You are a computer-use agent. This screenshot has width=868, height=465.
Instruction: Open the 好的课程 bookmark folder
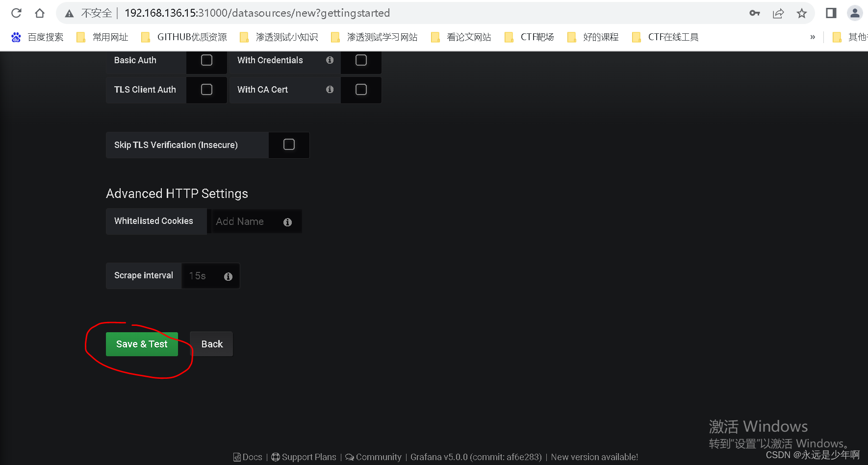pyautogui.click(x=592, y=37)
